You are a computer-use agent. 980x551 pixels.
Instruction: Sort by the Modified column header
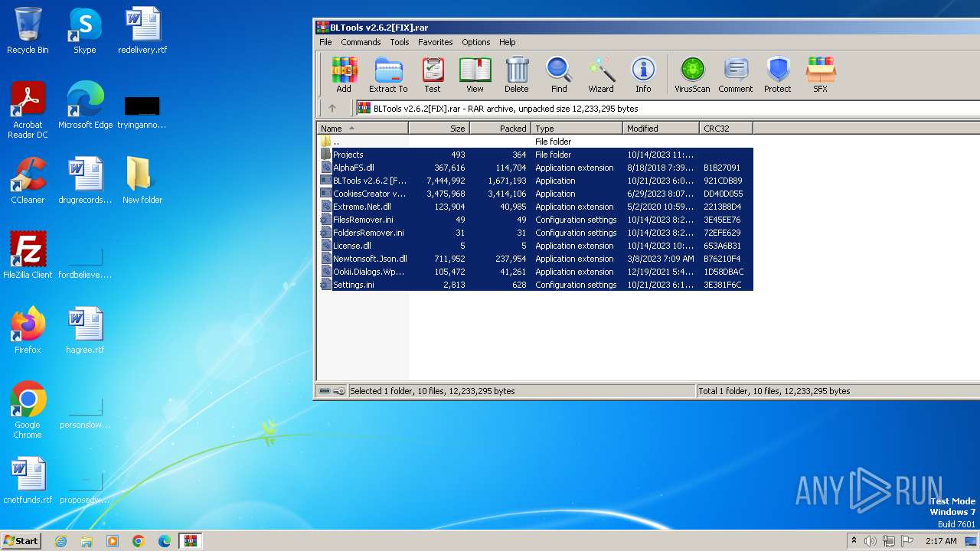[x=661, y=129]
